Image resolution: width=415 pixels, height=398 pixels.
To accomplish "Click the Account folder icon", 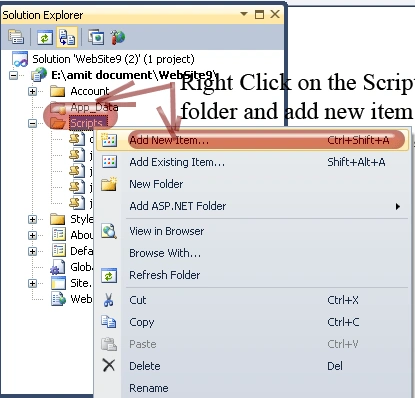I will [x=57, y=91].
